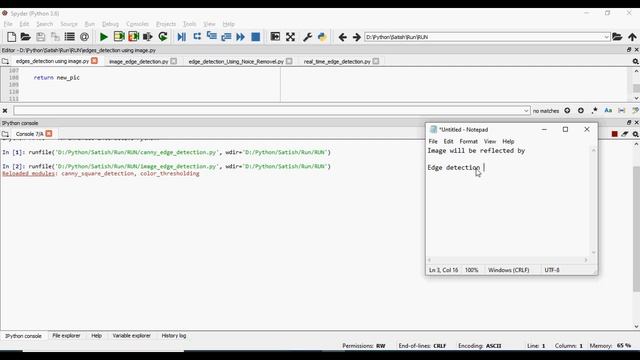Re-run the last script
The width and height of the screenshot is (640, 360).
(163, 37)
